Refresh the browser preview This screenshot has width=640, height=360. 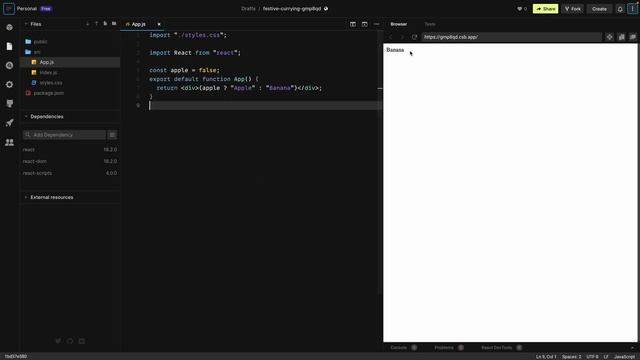[x=414, y=37]
